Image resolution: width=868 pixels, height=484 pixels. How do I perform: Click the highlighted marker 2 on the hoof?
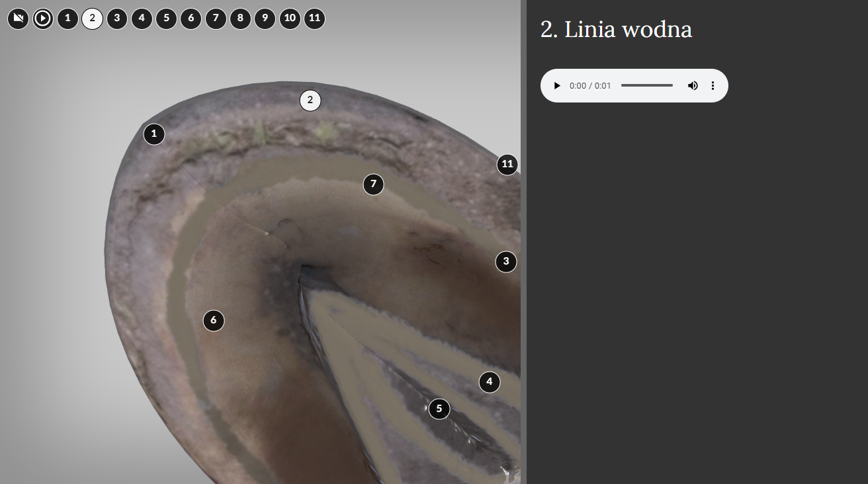[310, 101]
